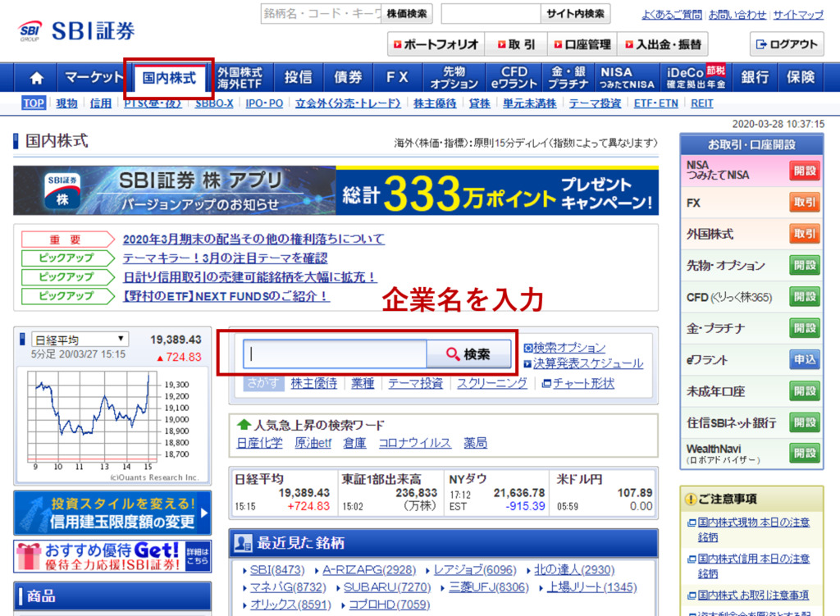Image resolution: width=840 pixels, height=616 pixels.
Task: Open the チャート形状 link
Action: pos(582,383)
